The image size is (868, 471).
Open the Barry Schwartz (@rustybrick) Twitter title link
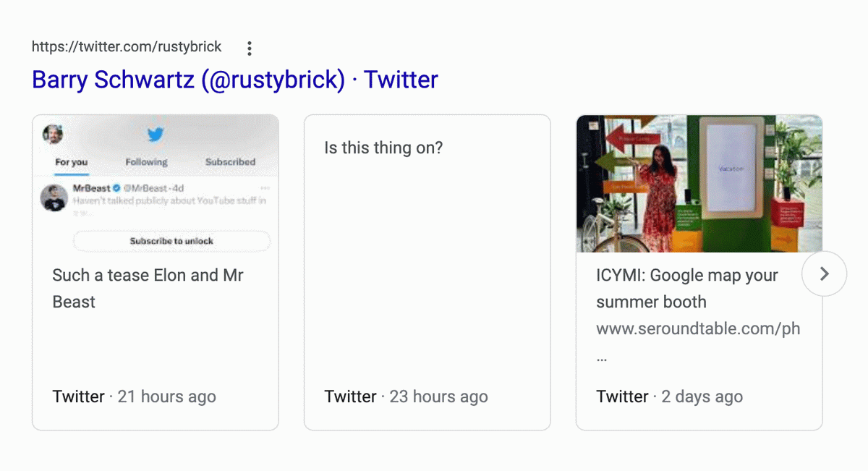pos(235,80)
